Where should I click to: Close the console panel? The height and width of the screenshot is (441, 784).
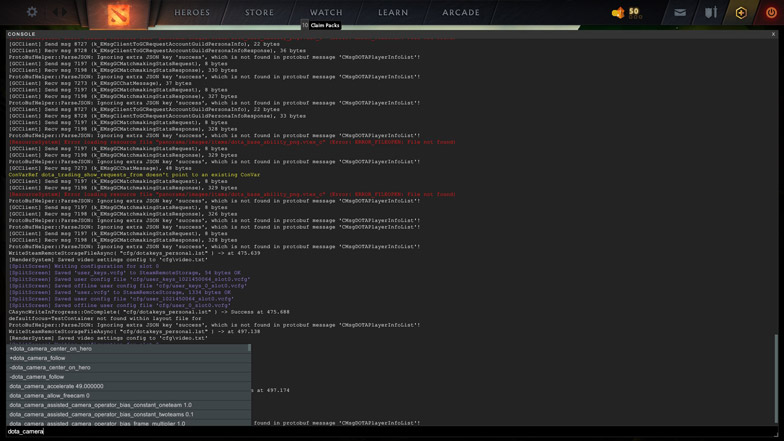(x=773, y=34)
